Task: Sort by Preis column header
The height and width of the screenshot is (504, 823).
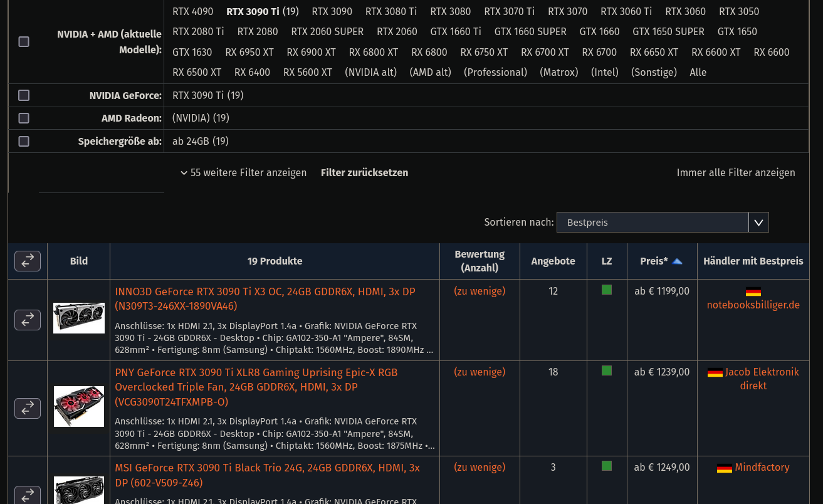Action: click(x=654, y=261)
